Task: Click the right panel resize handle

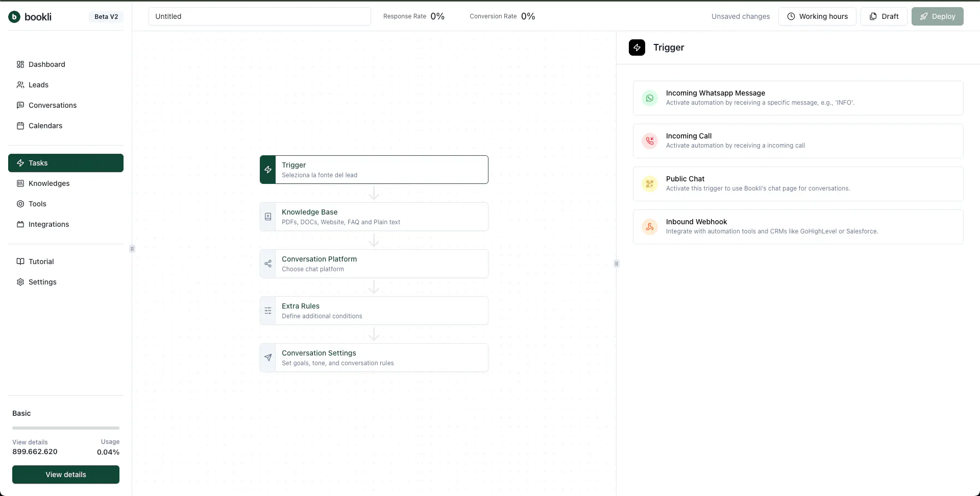Action: click(x=617, y=264)
